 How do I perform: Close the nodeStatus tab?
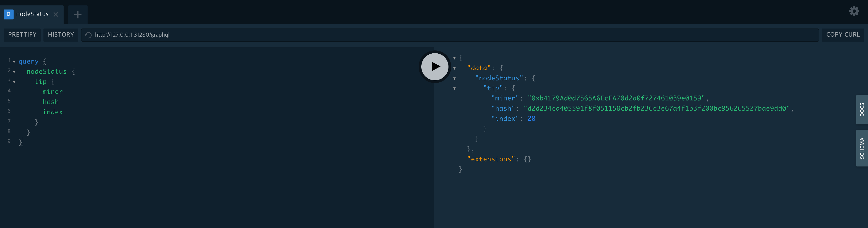(56, 14)
